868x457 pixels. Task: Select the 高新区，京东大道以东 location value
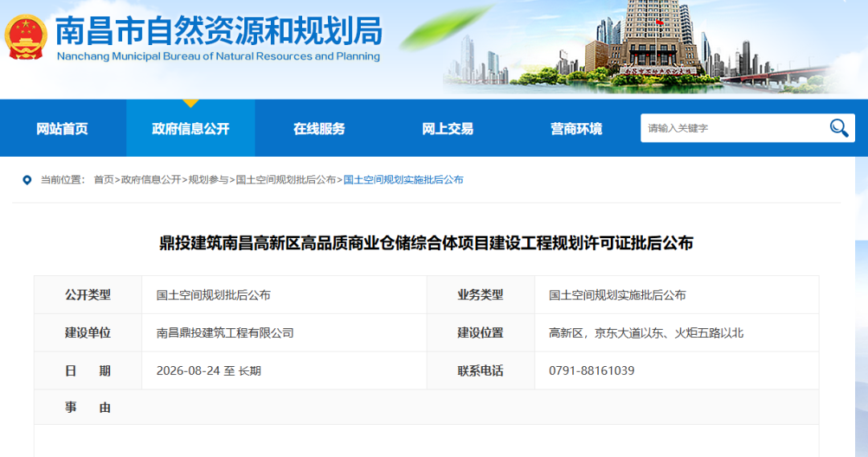click(646, 333)
